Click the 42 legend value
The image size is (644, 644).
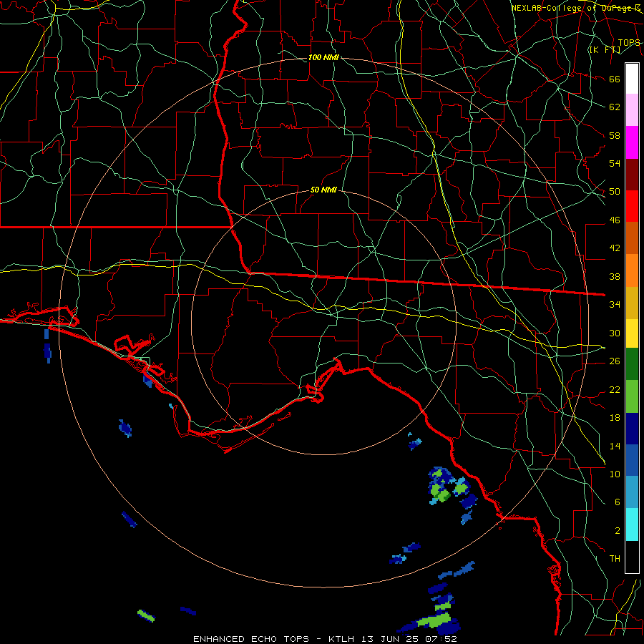(615, 248)
